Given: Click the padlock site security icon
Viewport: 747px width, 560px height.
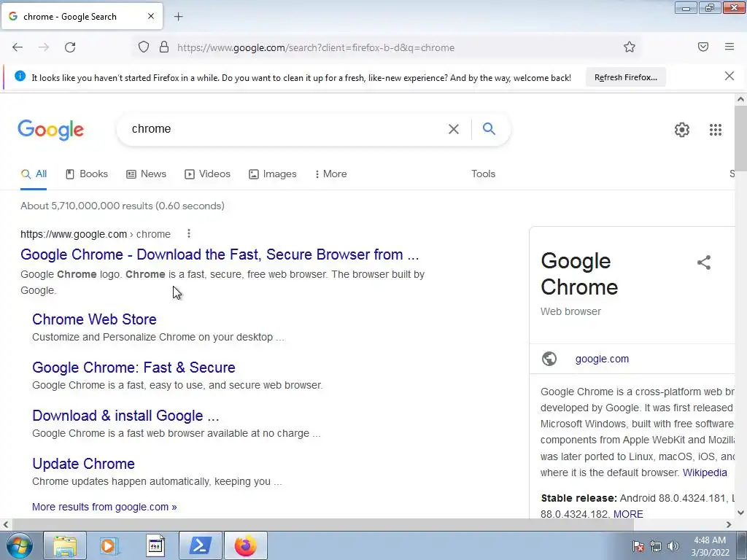Looking at the screenshot, I should pos(164,47).
